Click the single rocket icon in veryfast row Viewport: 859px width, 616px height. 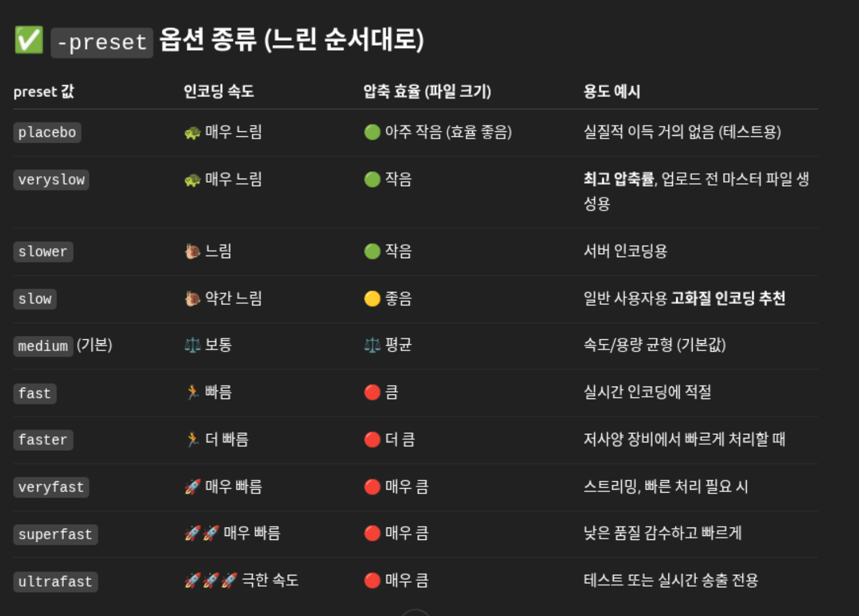[x=192, y=486]
